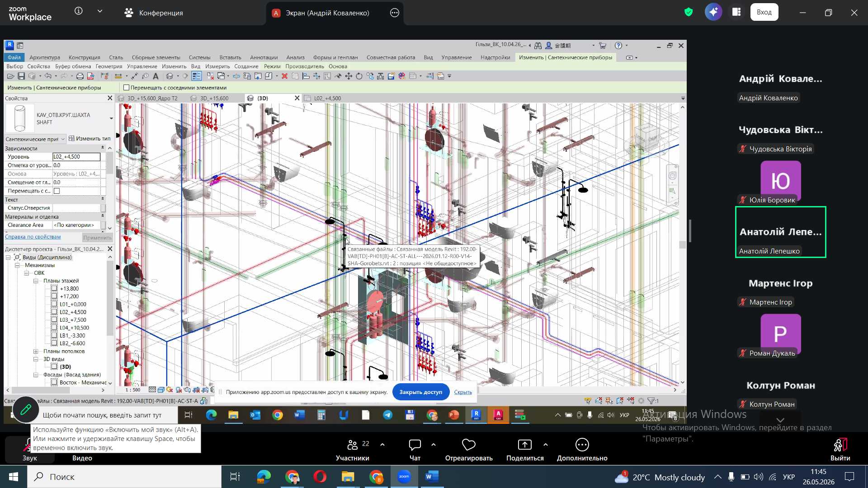Click the thin lines icon in Revit toolbar
The width and height of the screenshot is (868, 488).
pyautogui.click(x=196, y=76)
